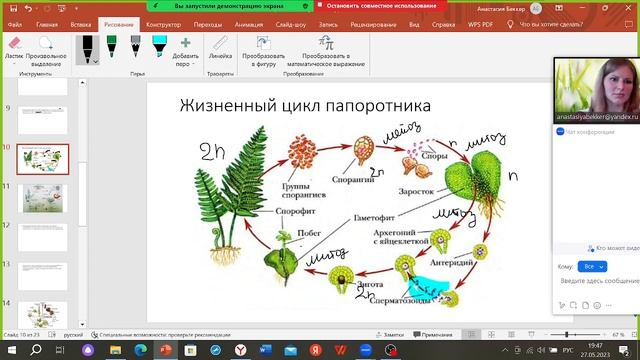Open the Добавить перо dropdown
This screenshot has width=640, height=360.
185,52
